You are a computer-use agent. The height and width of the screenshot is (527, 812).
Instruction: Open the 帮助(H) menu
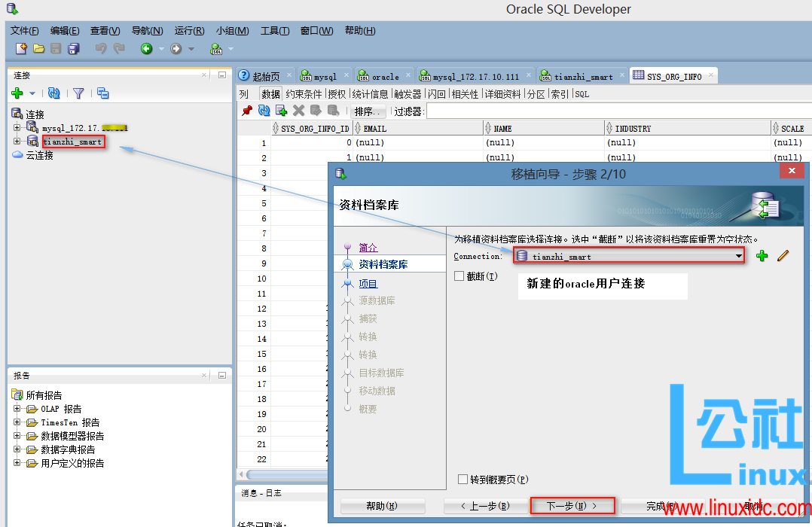click(x=360, y=31)
